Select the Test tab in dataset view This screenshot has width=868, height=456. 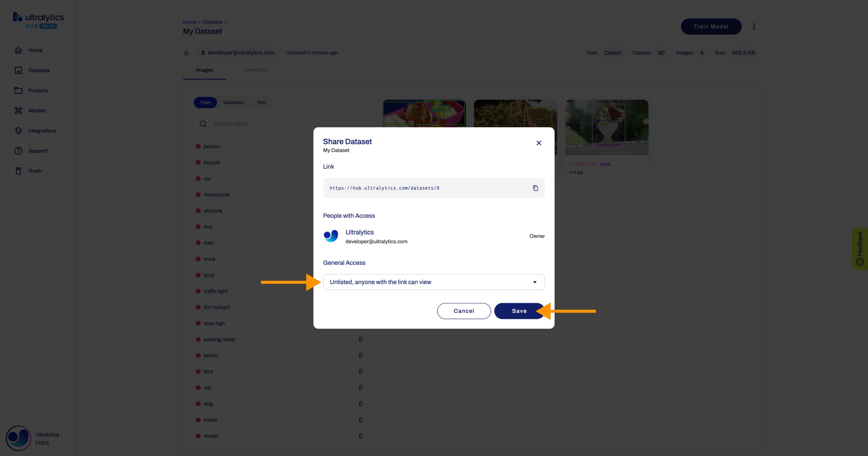[x=261, y=102]
